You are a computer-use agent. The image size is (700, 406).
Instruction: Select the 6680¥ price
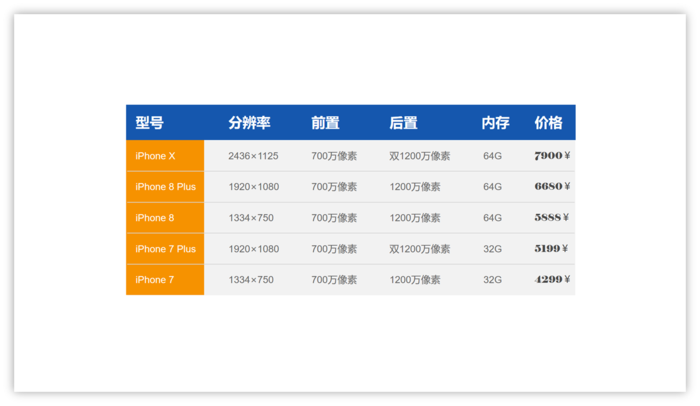[x=552, y=186]
